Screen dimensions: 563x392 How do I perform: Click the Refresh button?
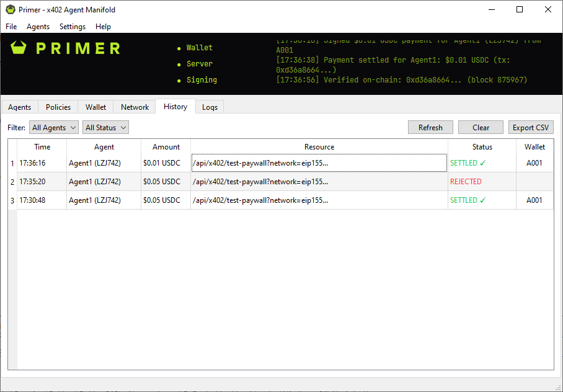[430, 128]
